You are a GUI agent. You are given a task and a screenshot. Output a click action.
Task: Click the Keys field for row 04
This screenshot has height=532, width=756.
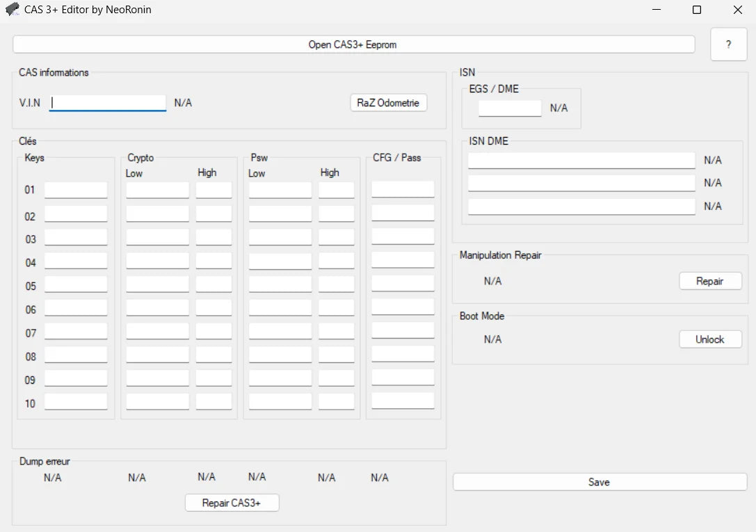click(x=76, y=261)
